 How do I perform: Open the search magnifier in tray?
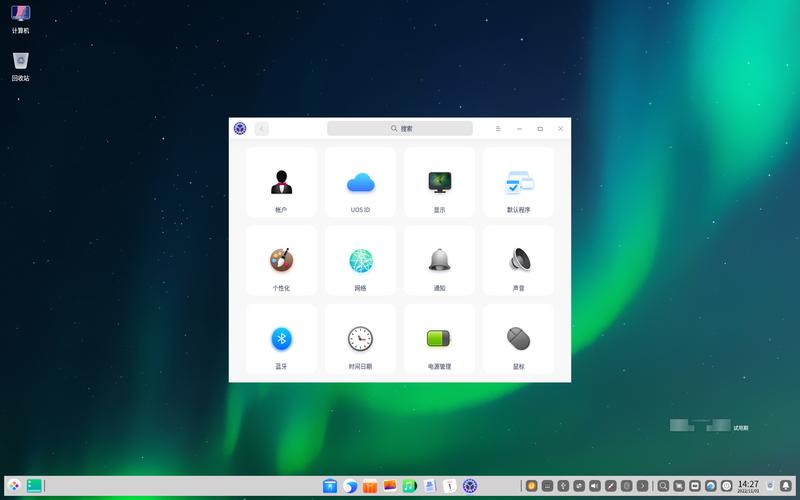pyautogui.click(x=663, y=486)
